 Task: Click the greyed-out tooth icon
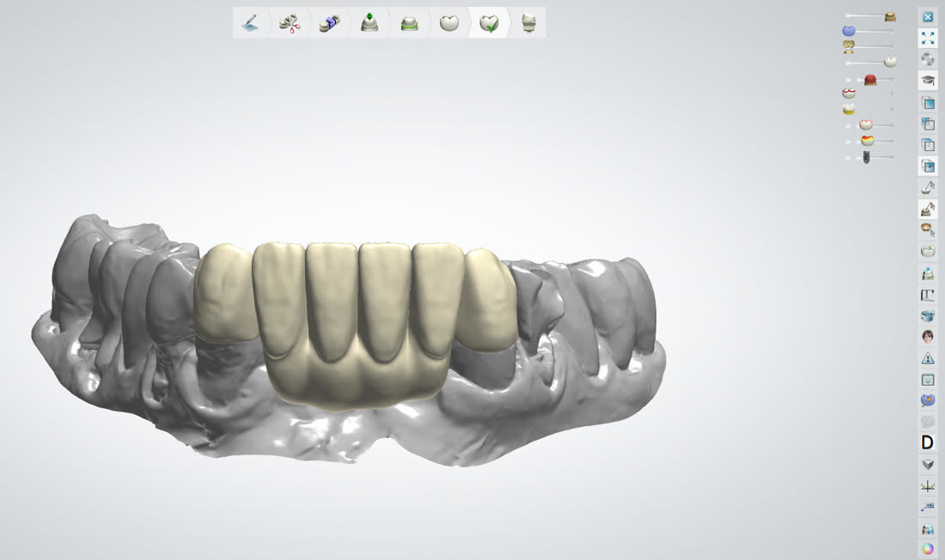click(x=928, y=422)
